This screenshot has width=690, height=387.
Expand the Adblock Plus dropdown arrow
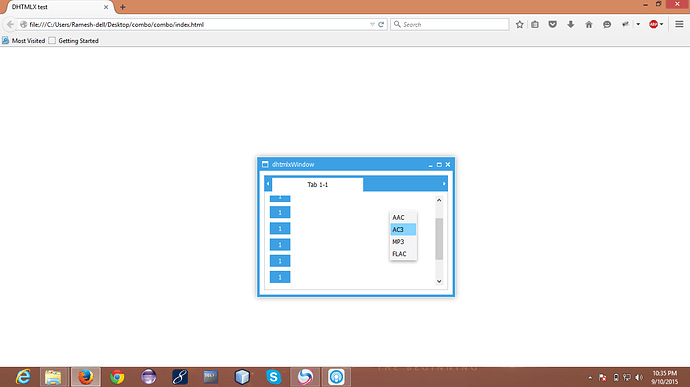point(661,25)
